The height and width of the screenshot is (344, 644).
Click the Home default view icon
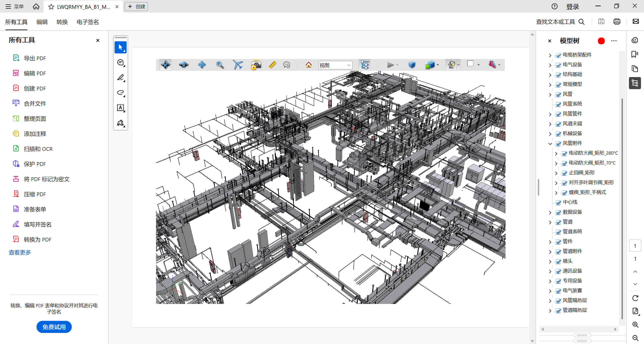tap(308, 65)
